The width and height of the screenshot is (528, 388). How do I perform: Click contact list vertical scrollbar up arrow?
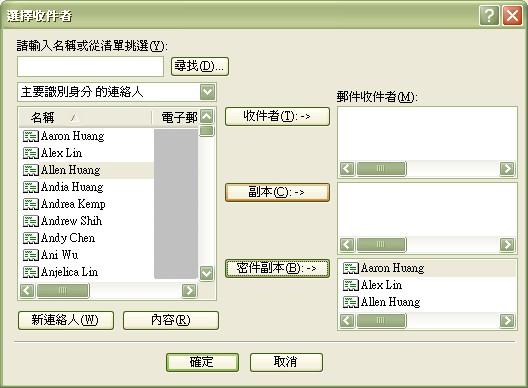pos(206,117)
